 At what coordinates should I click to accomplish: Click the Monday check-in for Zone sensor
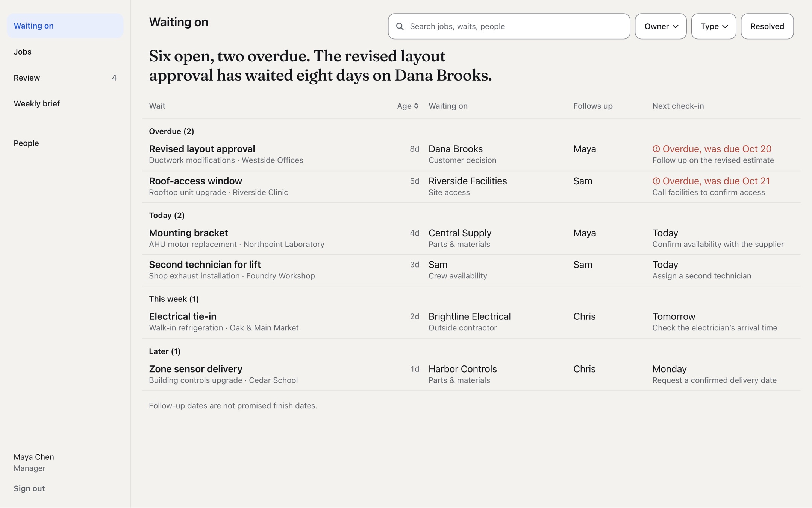[x=670, y=369]
